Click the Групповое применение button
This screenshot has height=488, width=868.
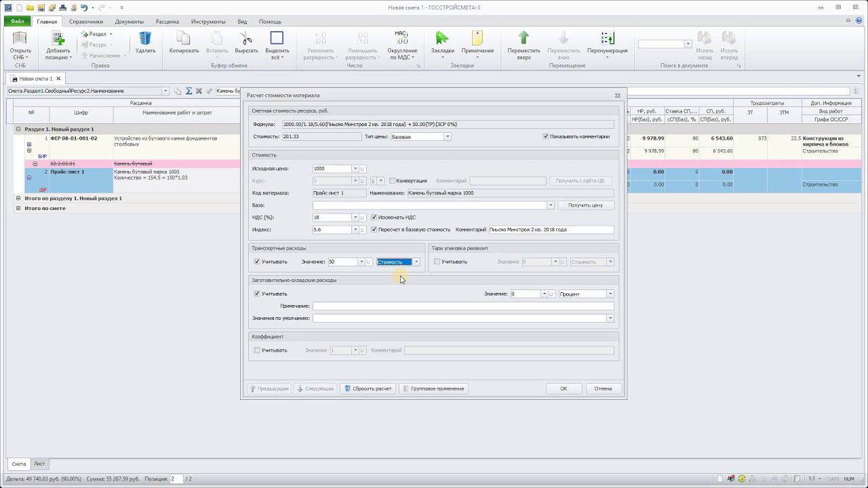434,388
